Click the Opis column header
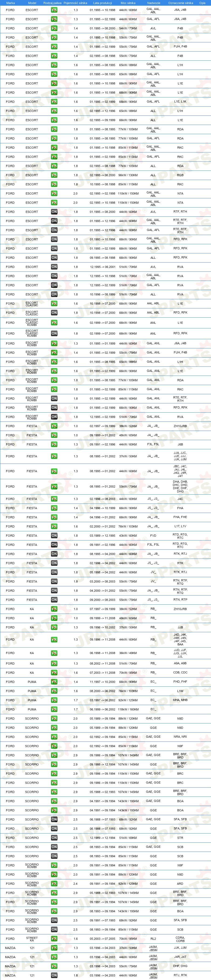Screen dimensions: 211x980 click(202, 3)
